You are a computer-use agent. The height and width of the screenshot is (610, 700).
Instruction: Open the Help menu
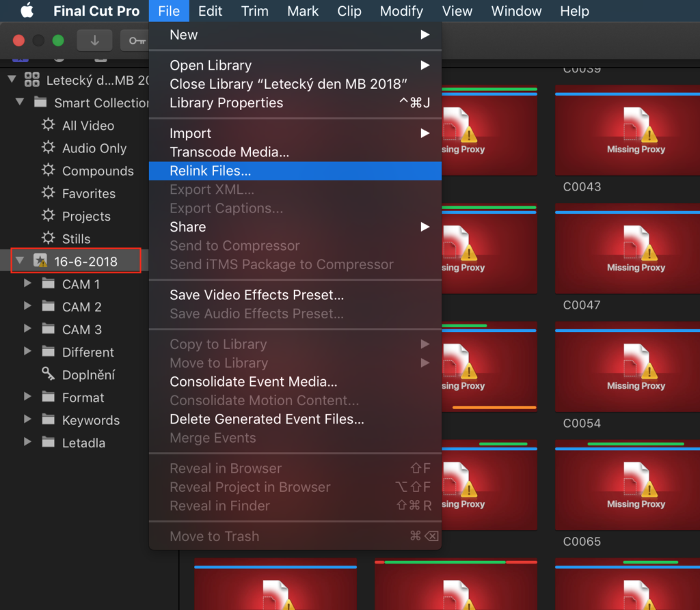click(574, 11)
